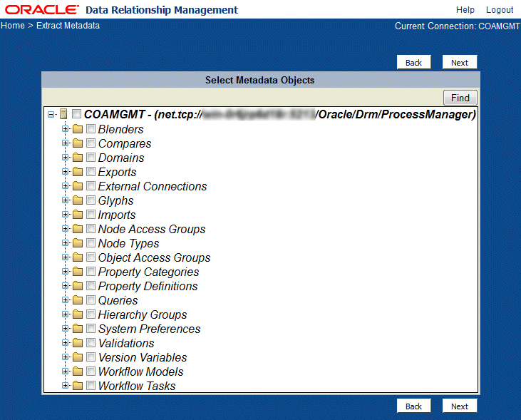Click the top Back button
The width and height of the screenshot is (521, 420).
tap(413, 63)
